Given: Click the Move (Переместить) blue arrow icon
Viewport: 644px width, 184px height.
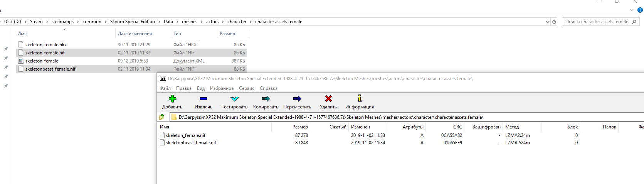Looking at the screenshot, I should coord(297,99).
